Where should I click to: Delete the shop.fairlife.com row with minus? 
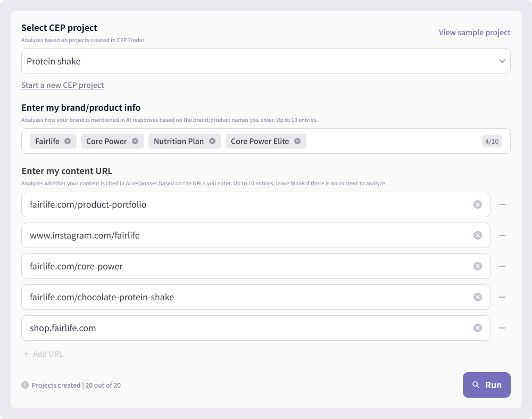[x=502, y=328]
